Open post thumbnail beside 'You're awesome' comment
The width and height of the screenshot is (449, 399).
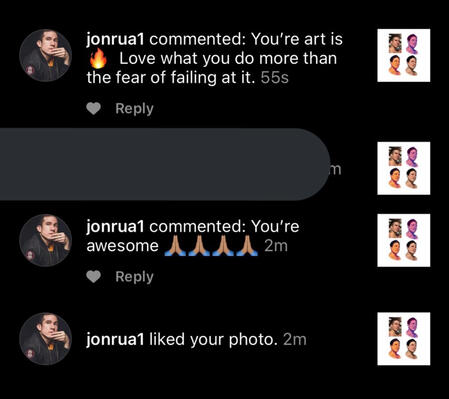click(404, 240)
